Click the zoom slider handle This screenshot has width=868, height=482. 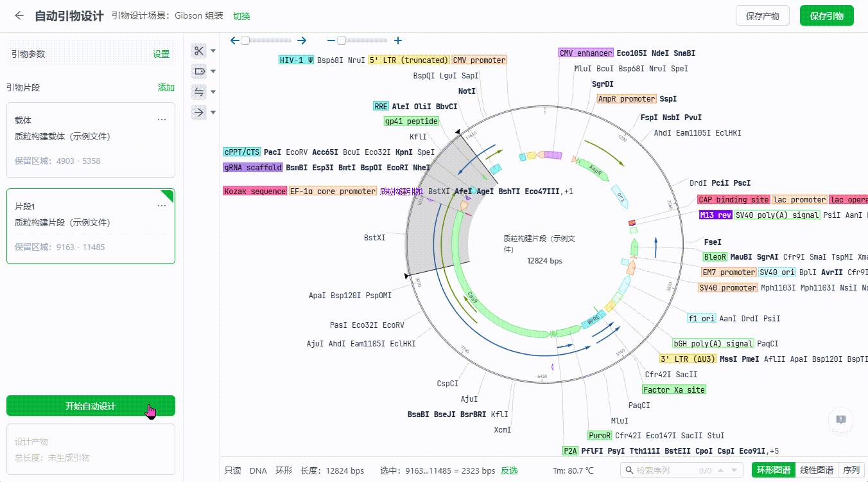[342, 40]
